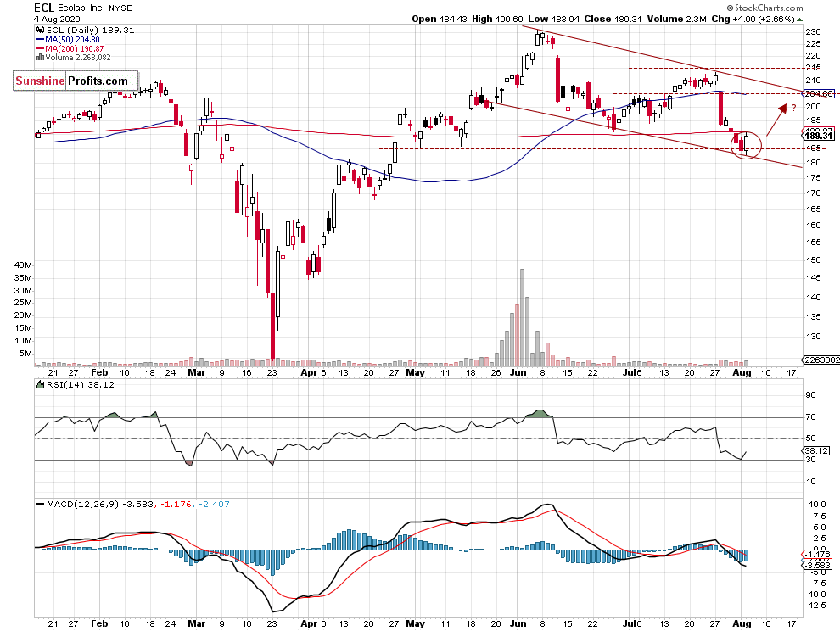Screen dimensions: 840x631
Task: Click the 'Close 189.31' header value
Action: click(x=613, y=19)
